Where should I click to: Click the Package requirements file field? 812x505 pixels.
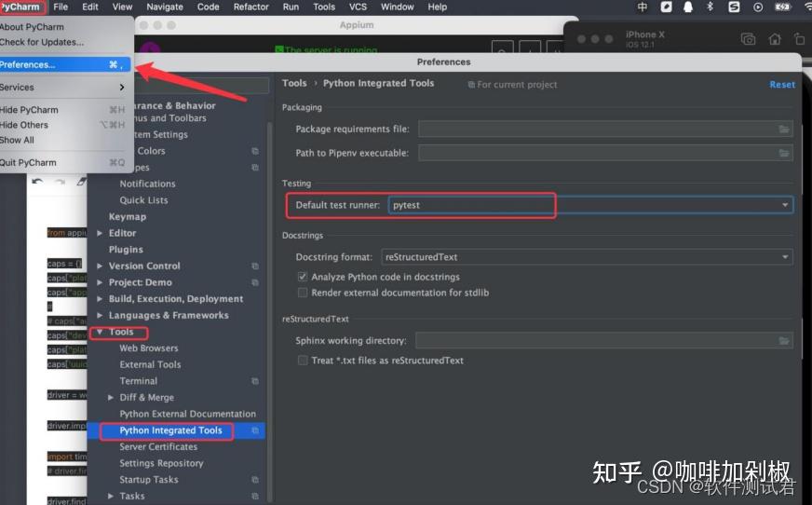605,129
